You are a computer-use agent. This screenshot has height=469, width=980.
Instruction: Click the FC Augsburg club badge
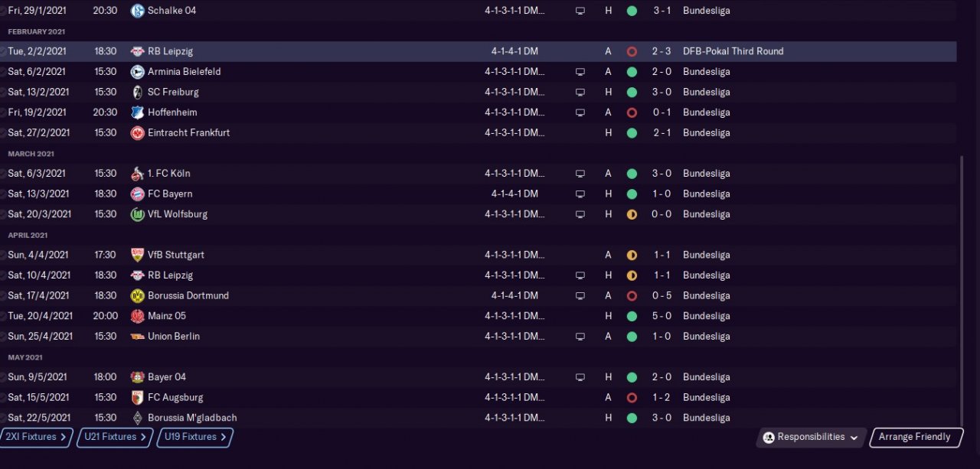(138, 398)
